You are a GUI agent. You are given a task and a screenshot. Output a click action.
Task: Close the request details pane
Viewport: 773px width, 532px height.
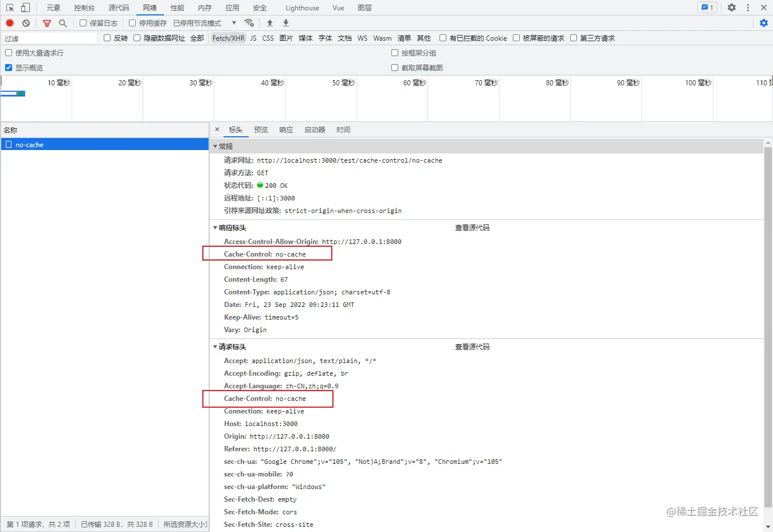point(217,129)
